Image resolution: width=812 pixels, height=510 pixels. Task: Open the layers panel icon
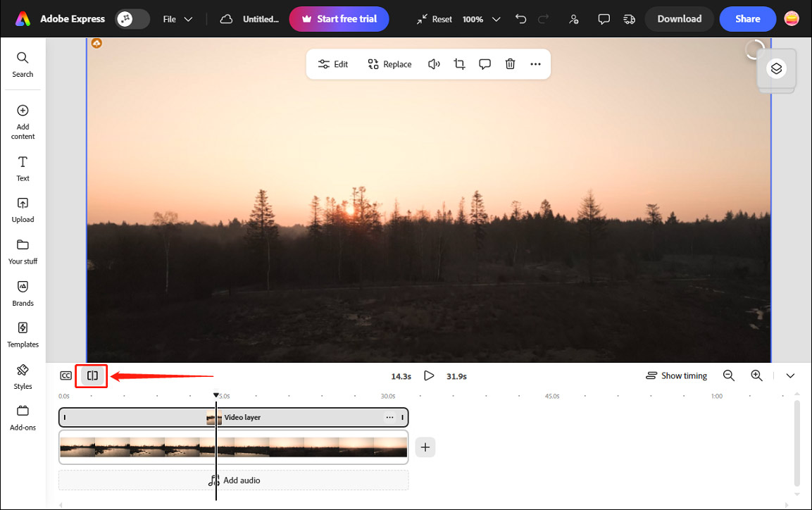776,68
